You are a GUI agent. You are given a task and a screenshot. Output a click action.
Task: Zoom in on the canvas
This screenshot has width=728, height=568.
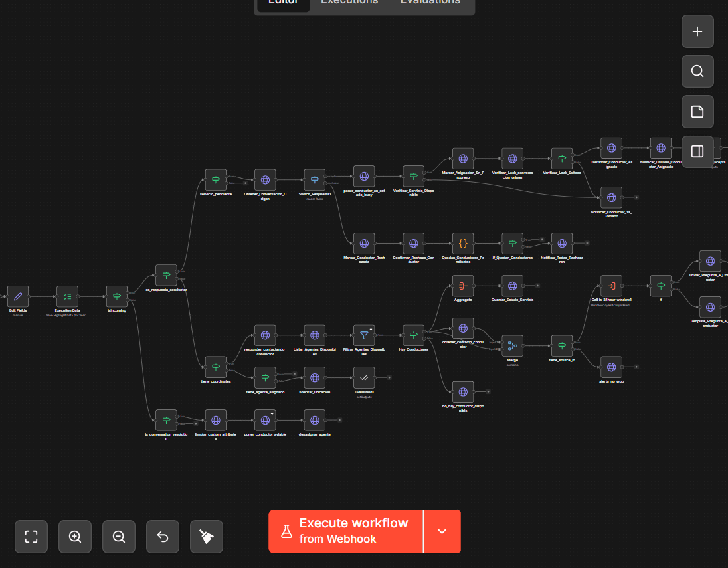click(x=74, y=537)
